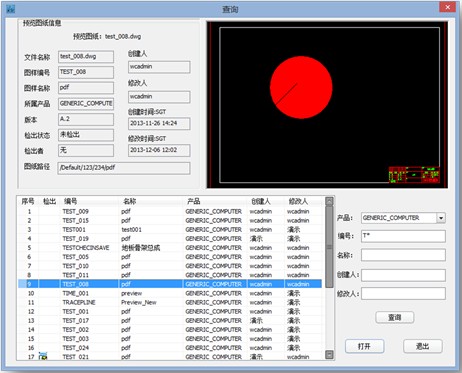This screenshot has height=373, width=462.
Task: Click the 查询 search button
Action: (x=395, y=317)
